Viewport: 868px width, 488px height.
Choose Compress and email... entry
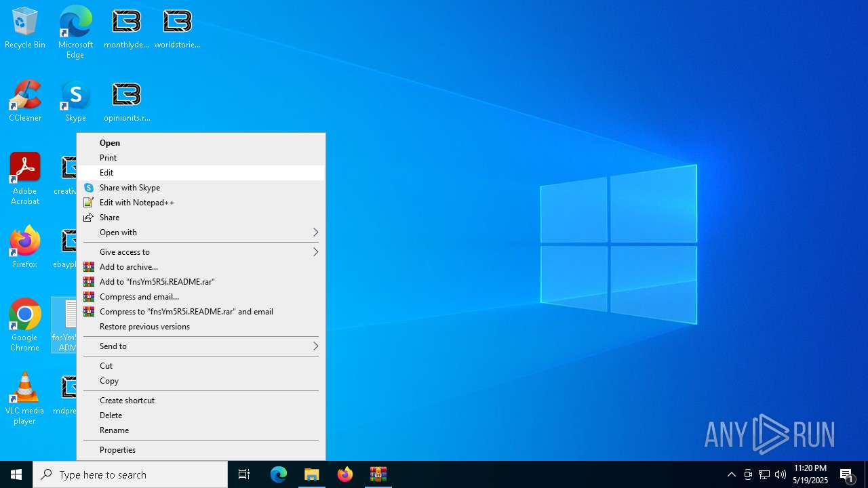tap(201, 297)
